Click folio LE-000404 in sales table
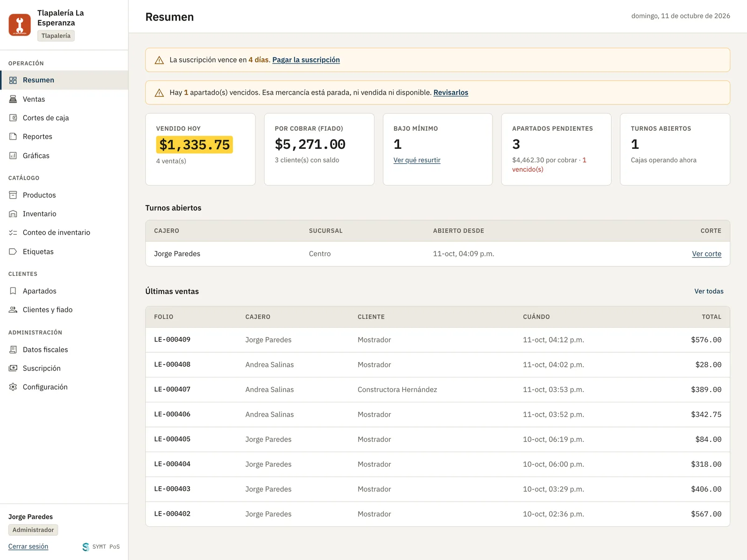The height and width of the screenshot is (560, 747). (x=172, y=464)
